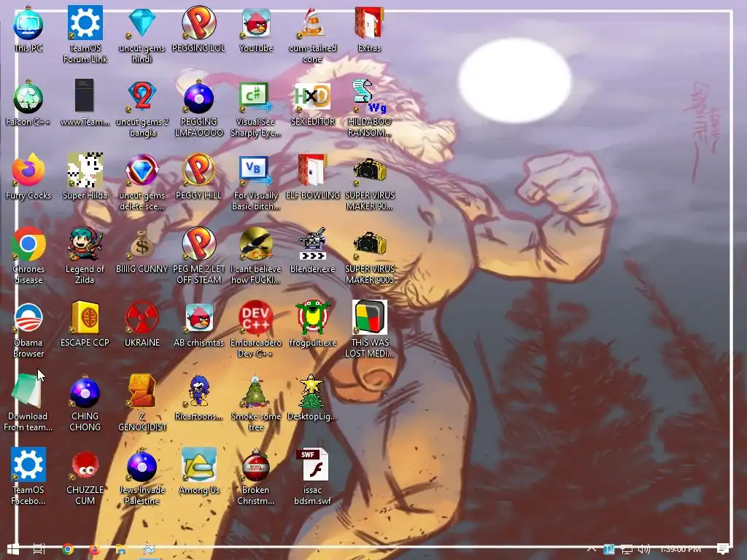Select the Ricartoons... character icon
The width and height of the screenshot is (747, 560).
198,397
